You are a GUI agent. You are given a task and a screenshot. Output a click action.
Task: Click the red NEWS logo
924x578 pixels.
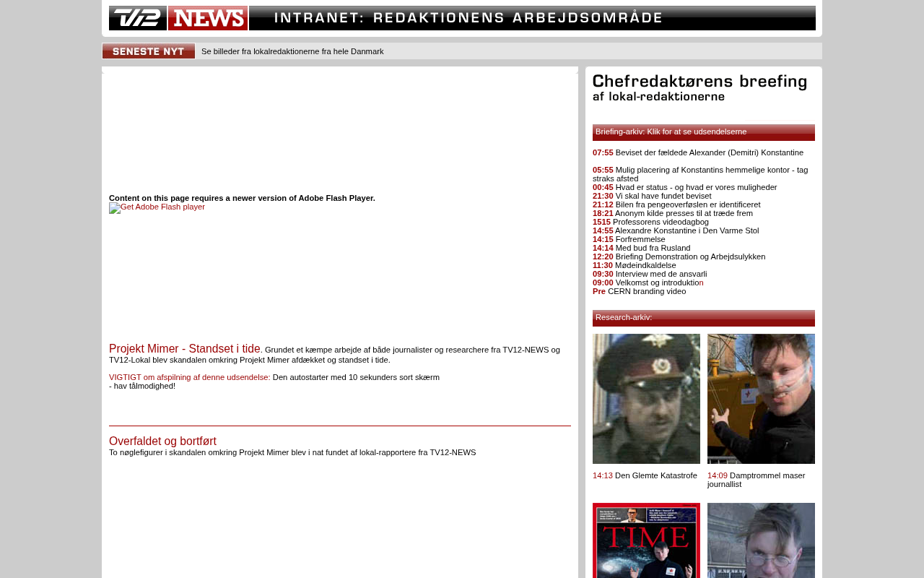point(208,18)
